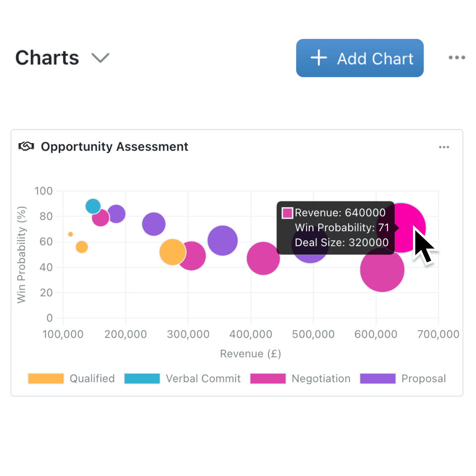The width and height of the screenshot is (476, 476).
Task: Click the ellipsis icon at top right
Action: [x=457, y=57]
